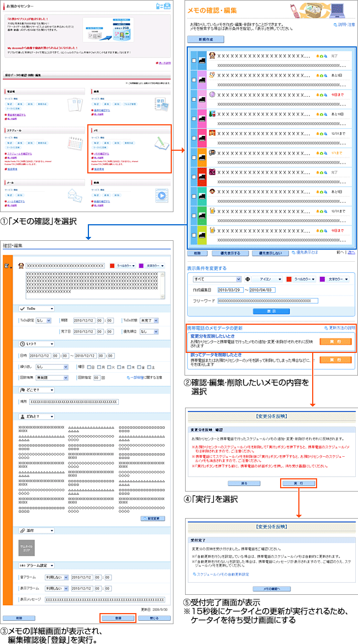The width and height of the screenshot is (358, 644).
Task: Open the ToDo状態 dropdown showing 未完了
Action: [148, 320]
